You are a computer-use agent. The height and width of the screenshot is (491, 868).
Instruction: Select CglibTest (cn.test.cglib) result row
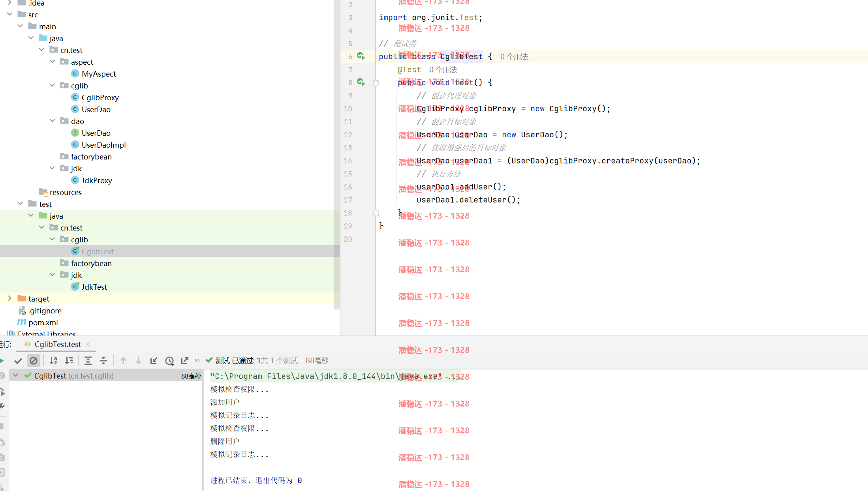[x=106, y=376]
